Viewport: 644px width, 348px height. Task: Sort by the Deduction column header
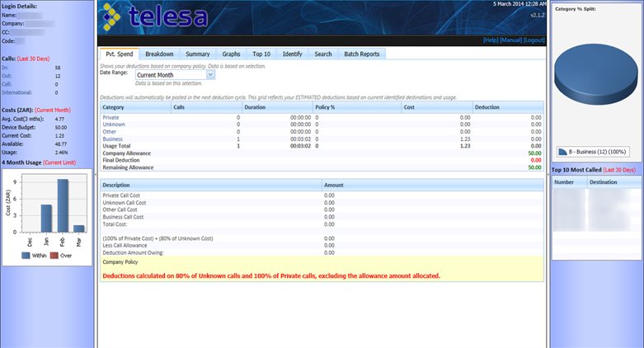[x=508, y=107]
